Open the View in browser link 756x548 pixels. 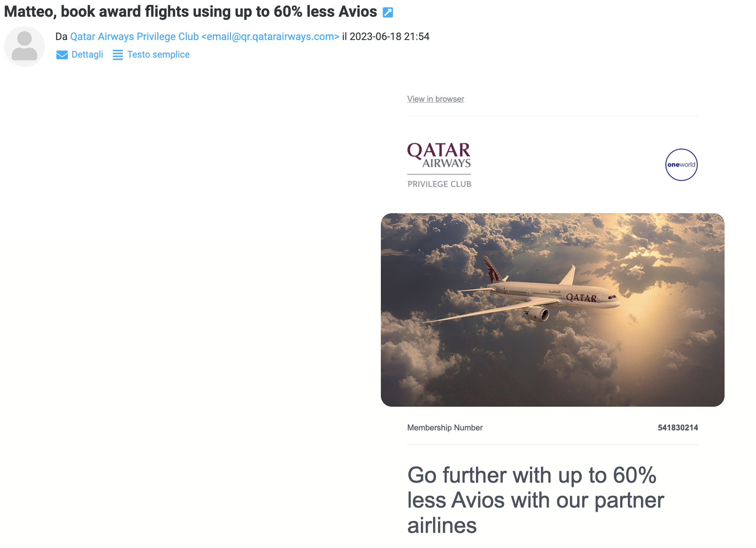pos(436,99)
